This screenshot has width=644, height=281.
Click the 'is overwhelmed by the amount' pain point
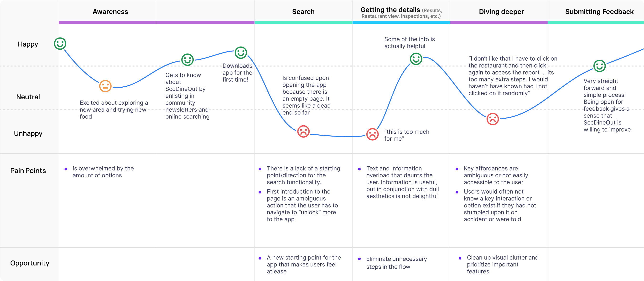click(103, 172)
